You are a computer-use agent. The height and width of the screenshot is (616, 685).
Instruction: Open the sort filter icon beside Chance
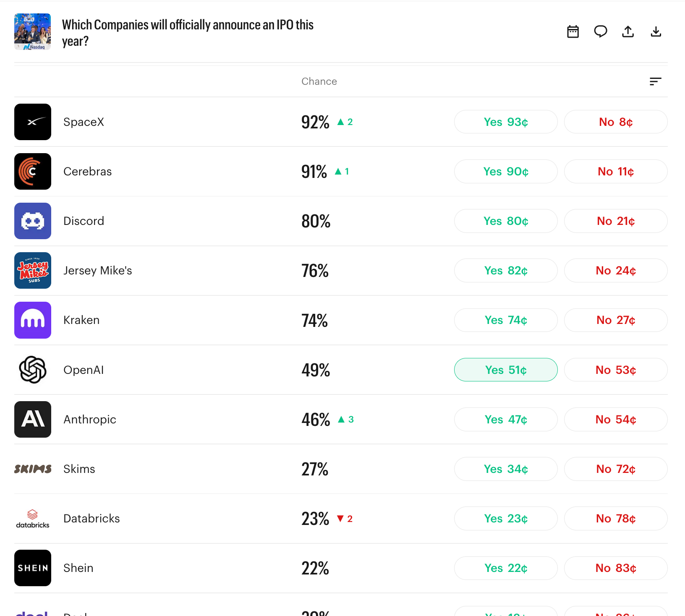click(655, 81)
